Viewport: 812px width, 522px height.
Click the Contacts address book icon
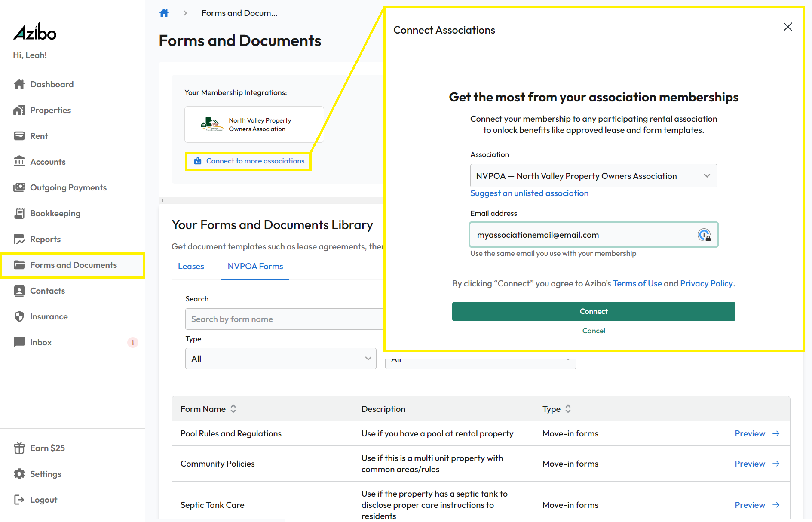[19, 291]
